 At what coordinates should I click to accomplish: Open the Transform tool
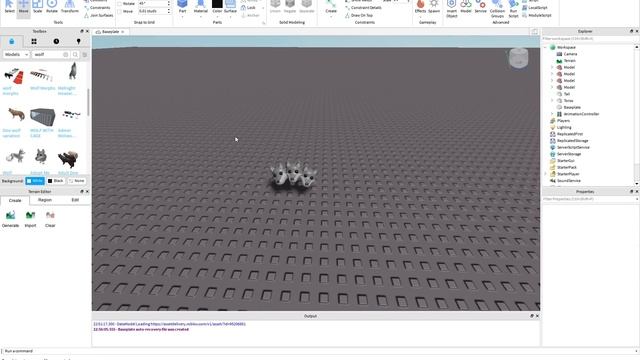(70, 7)
